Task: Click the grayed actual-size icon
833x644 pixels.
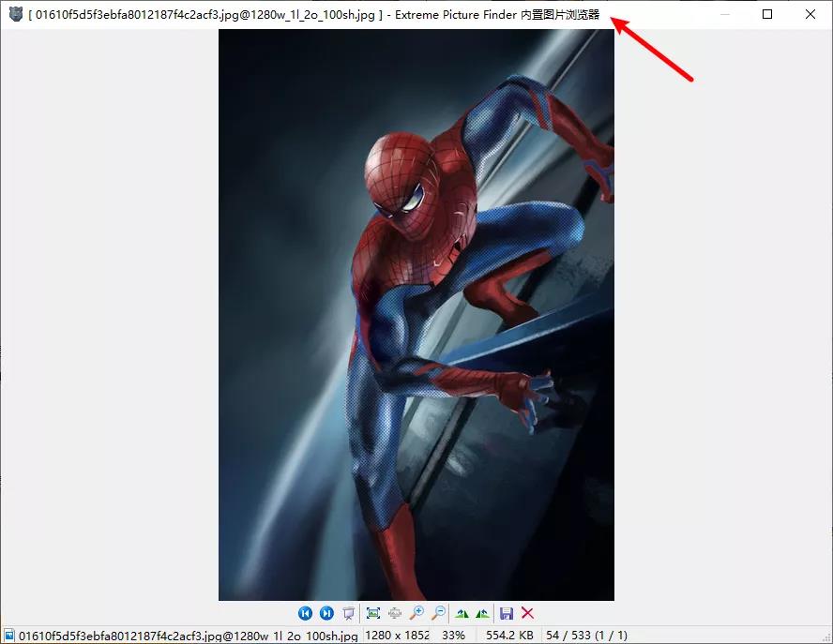Action: coord(395,613)
